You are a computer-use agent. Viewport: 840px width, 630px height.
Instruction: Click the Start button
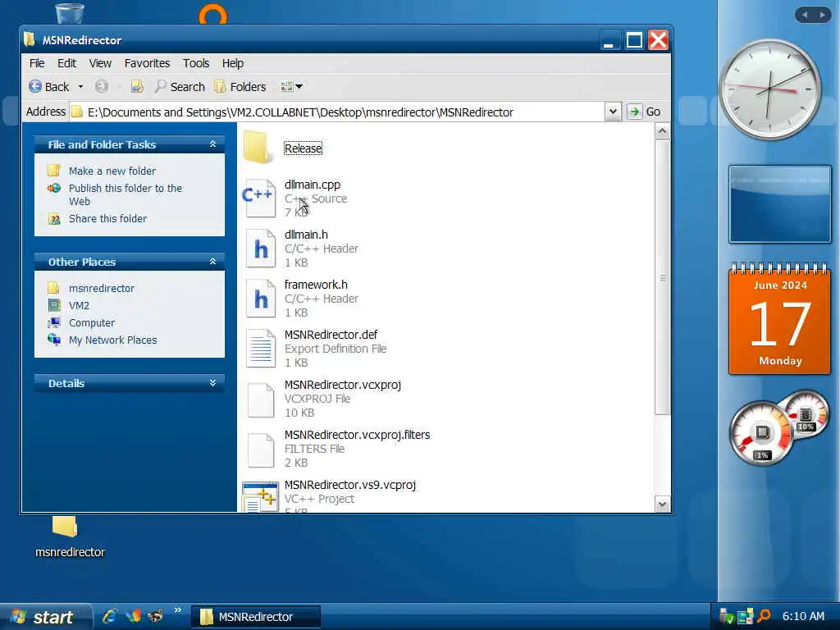pos(46,617)
